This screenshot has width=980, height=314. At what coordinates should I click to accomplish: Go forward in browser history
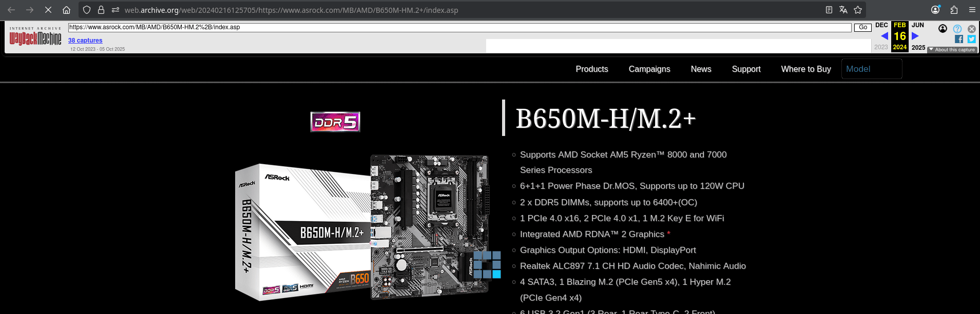pyautogui.click(x=30, y=10)
